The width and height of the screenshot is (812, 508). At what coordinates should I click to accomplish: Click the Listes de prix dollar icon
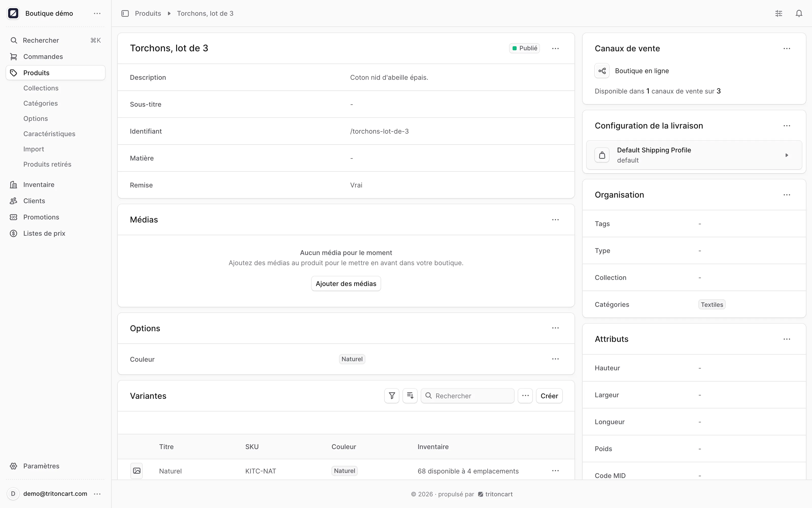tap(13, 233)
